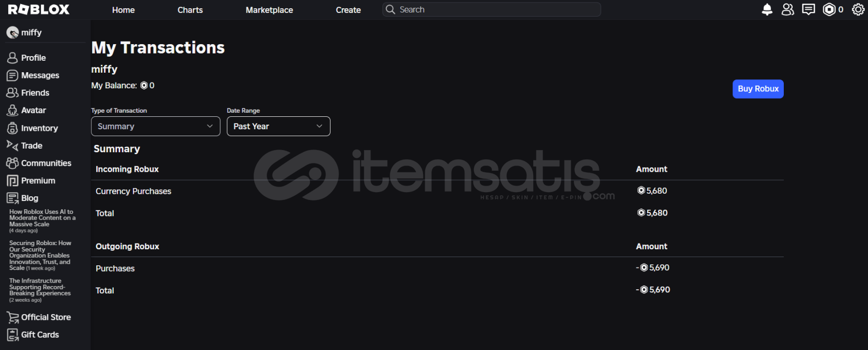Click the Messages sidebar icon
Screen dimensions: 868x350
pyautogui.click(x=12, y=75)
